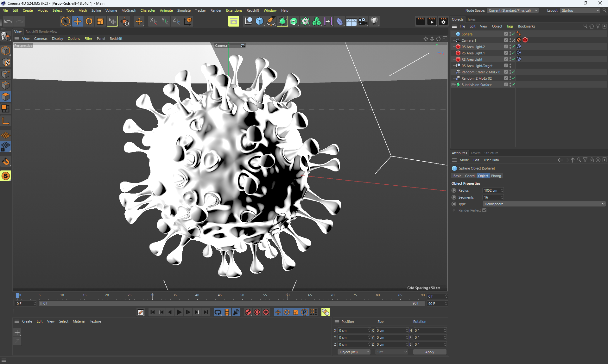The width and height of the screenshot is (608, 364).
Task: Switch to the Phong tab
Action: click(496, 176)
